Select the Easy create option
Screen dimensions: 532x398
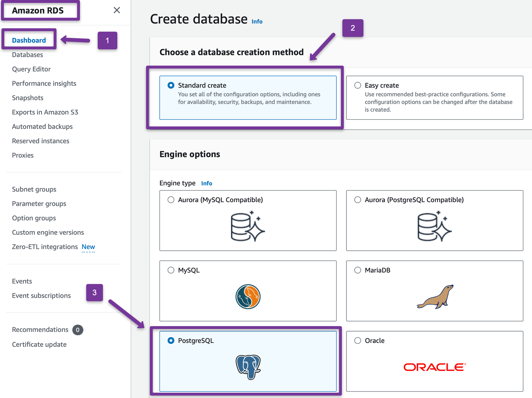pyautogui.click(x=358, y=85)
